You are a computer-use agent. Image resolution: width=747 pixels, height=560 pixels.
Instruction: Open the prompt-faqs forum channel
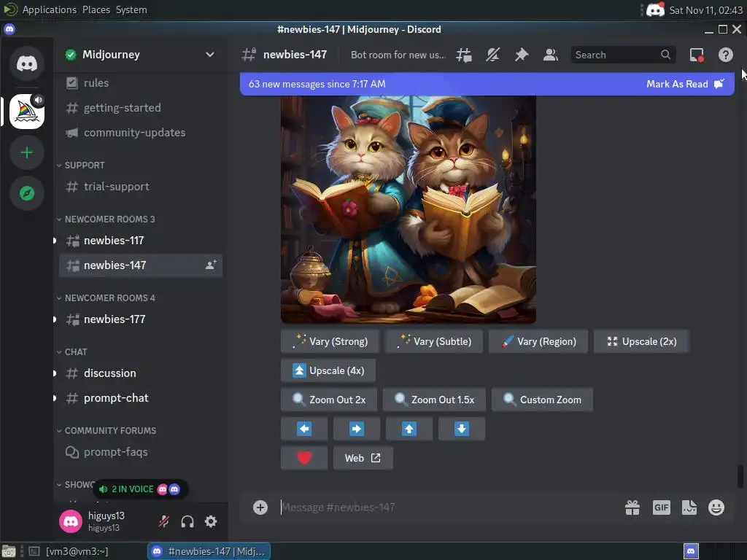(141, 452)
